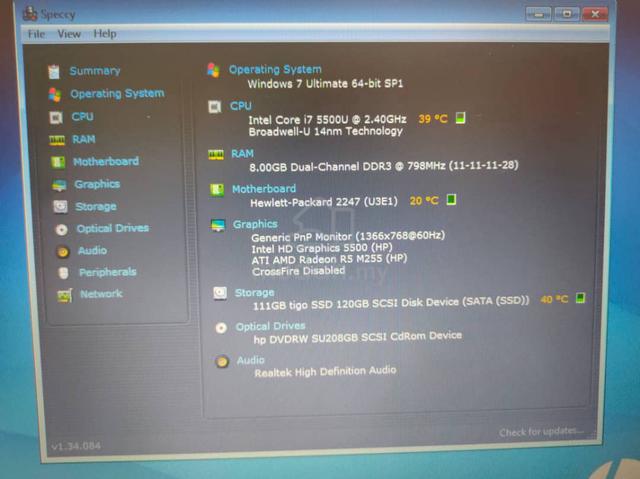Click the RAM stick icon in summary pane

click(x=216, y=155)
